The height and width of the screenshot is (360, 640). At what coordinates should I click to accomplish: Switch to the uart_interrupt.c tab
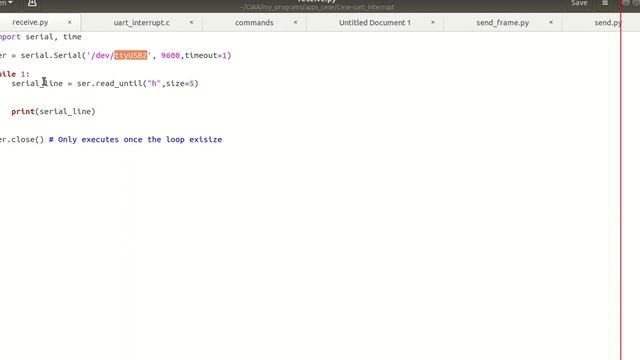[x=142, y=23]
